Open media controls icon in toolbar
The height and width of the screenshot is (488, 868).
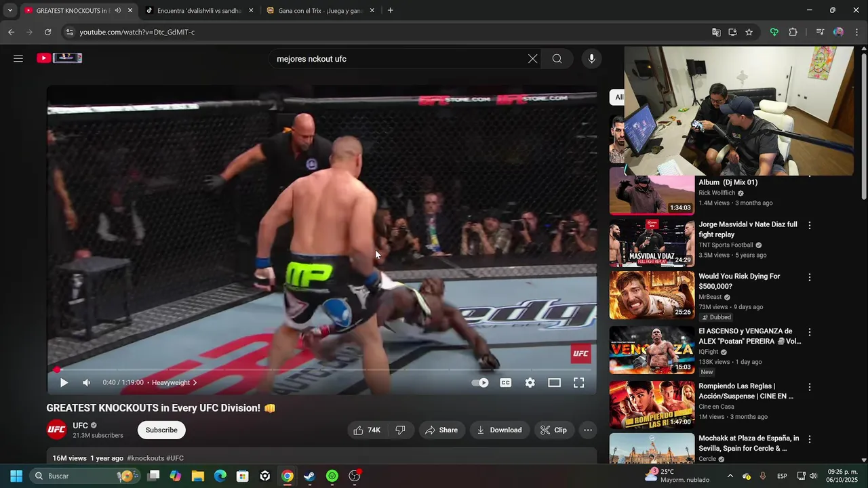[x=820, y=32]
